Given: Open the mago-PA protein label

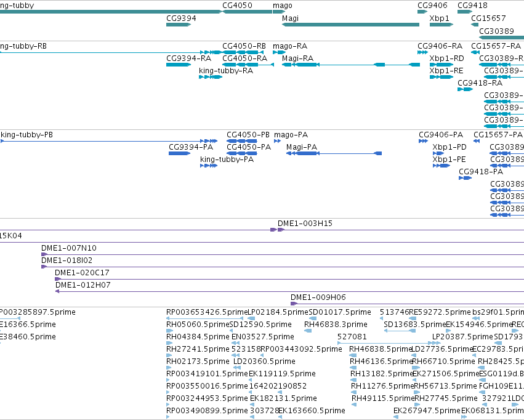Looking at the screenshot, I should tap(291, 135).
